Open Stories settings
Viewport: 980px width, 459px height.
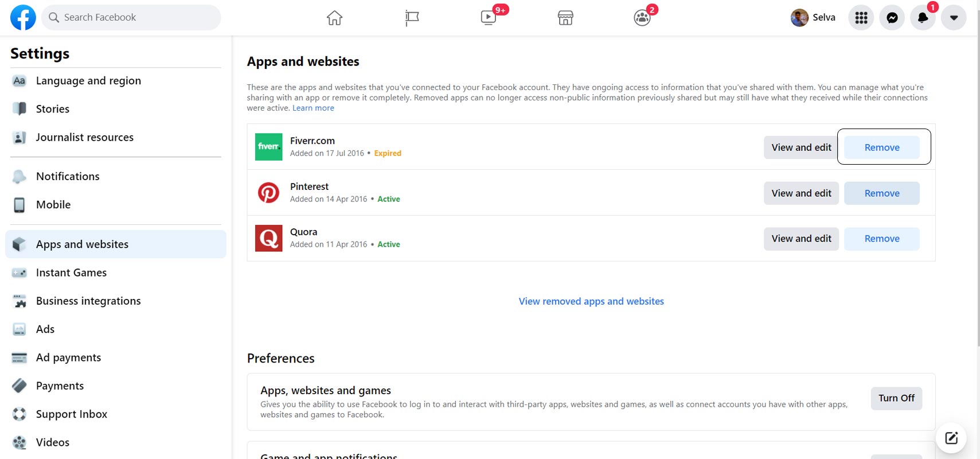53,109
